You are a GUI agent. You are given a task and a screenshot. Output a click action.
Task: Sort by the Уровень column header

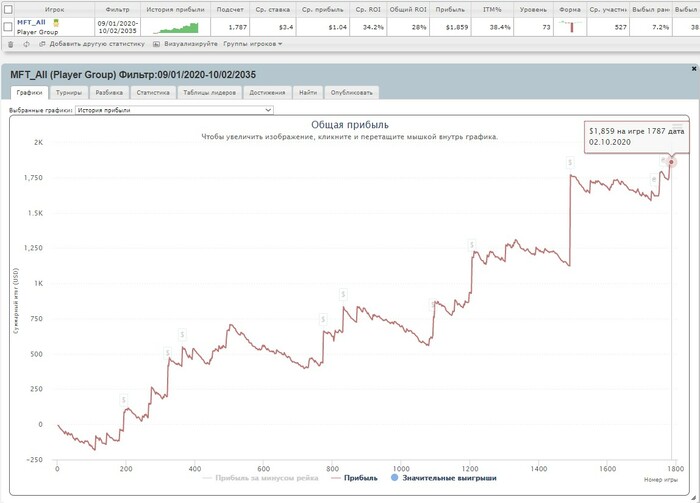533,9
